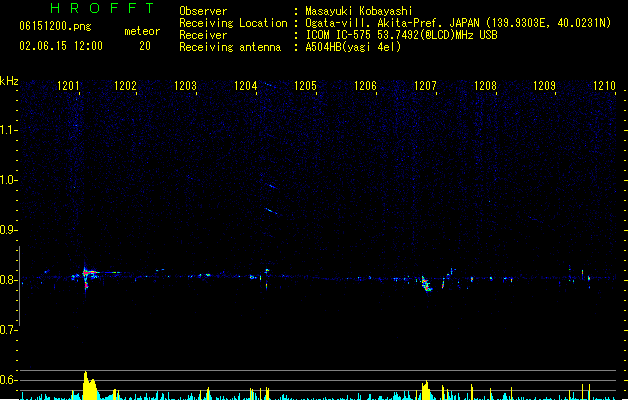
Task: Click the 1202 time axis label
Action: coord(125,85)
